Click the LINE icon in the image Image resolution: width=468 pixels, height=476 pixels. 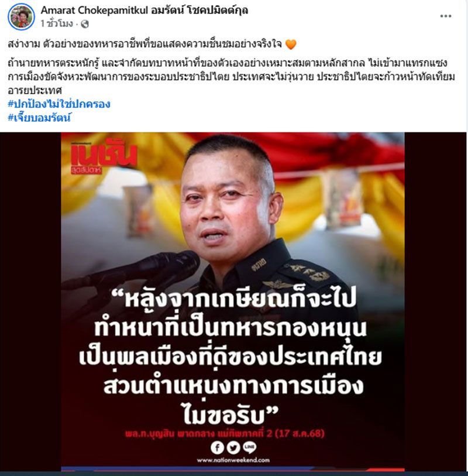coord(249,447)
